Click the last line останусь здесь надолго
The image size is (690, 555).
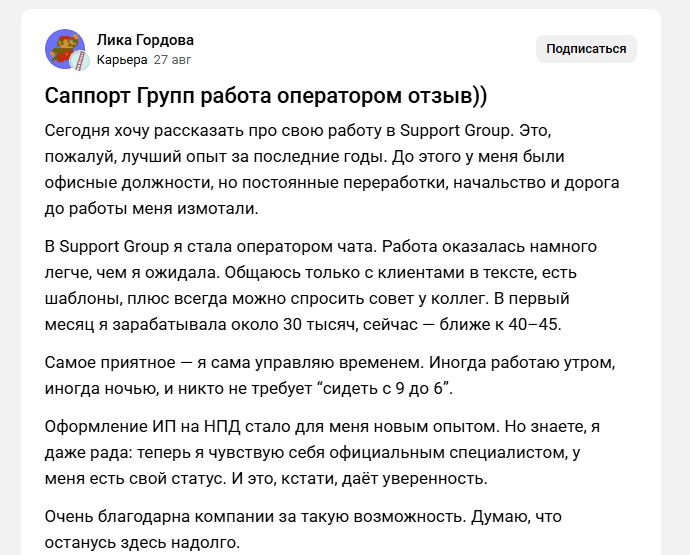tap(142, 543)
